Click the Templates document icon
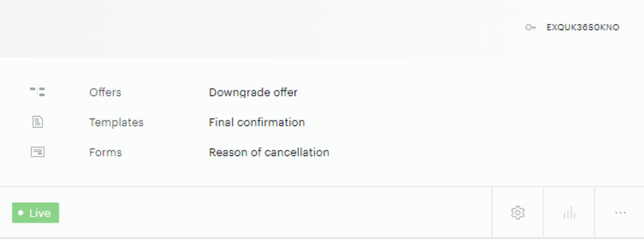This screenshot has height=239, width=644. click(x=38, y=122)
